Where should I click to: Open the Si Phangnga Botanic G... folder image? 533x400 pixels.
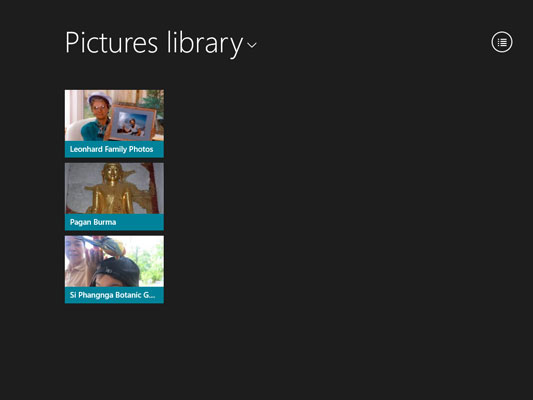[x=114, y=261]
